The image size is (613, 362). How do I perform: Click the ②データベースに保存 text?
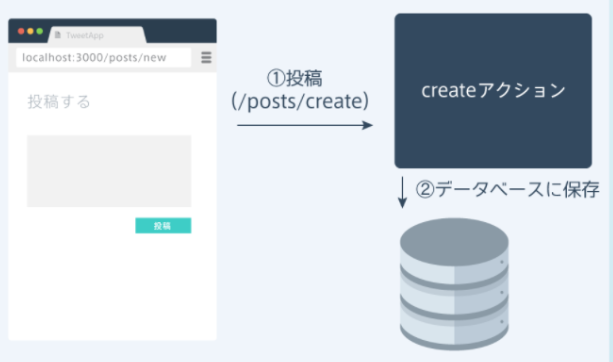pyautogui.click(x=507, y=190)
